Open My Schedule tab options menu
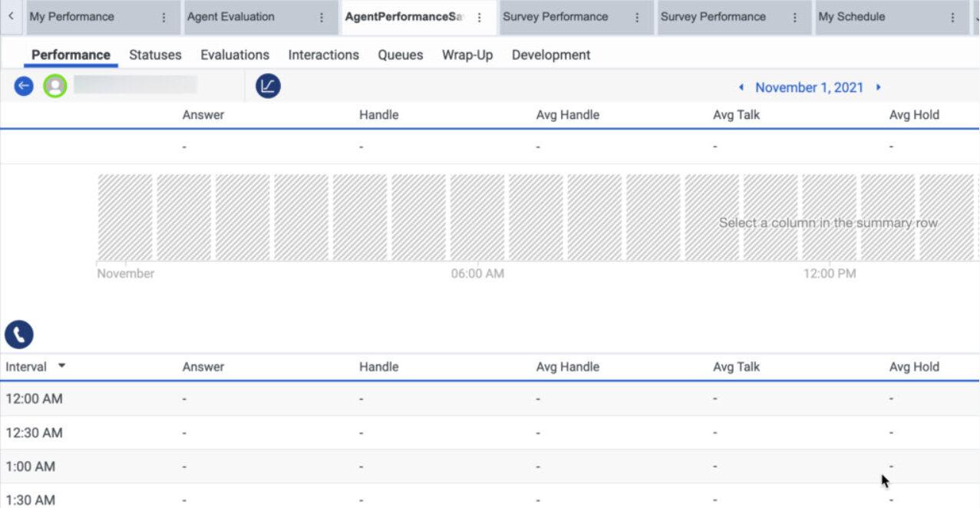The height and width of the screenshot is (508, 980). pos(952,17)
